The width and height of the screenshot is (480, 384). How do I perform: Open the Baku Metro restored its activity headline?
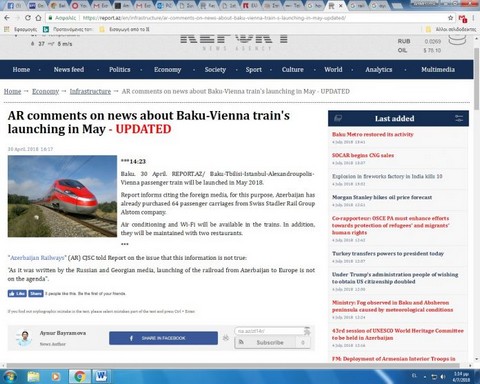pyautogui.click(x=373, y=134)
